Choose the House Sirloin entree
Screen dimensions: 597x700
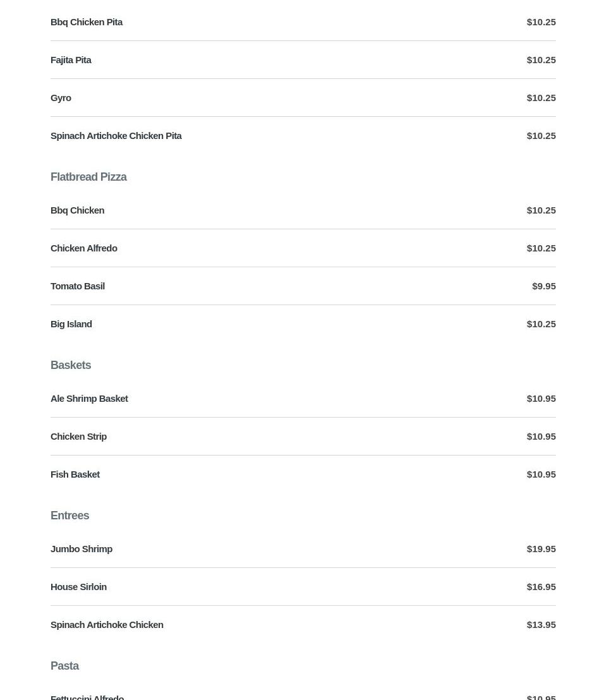78,587
